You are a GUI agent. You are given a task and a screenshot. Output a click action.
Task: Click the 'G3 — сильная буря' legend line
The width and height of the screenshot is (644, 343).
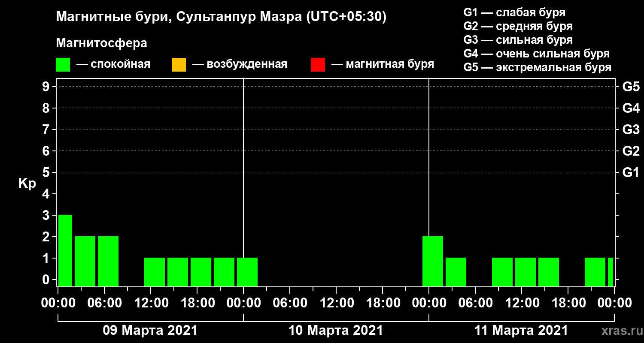point(518,40)
